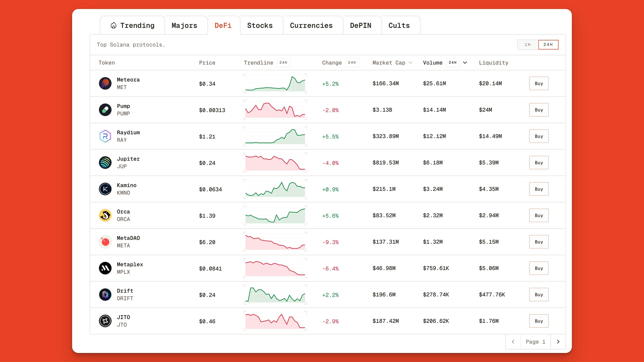Click Buy on the Drift row
This screenshot has width=644, height=362.
pos(539,295)
